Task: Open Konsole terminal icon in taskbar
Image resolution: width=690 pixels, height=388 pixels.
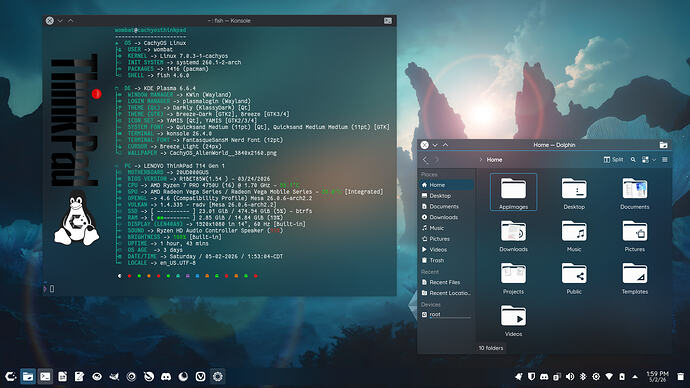Action: click(x=45, y=377)
